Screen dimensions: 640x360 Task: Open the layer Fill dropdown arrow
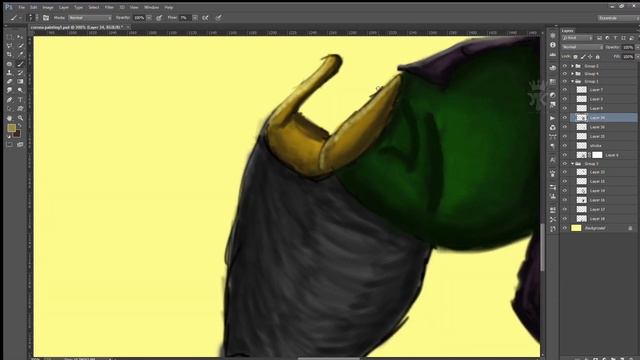coord(638,57)
